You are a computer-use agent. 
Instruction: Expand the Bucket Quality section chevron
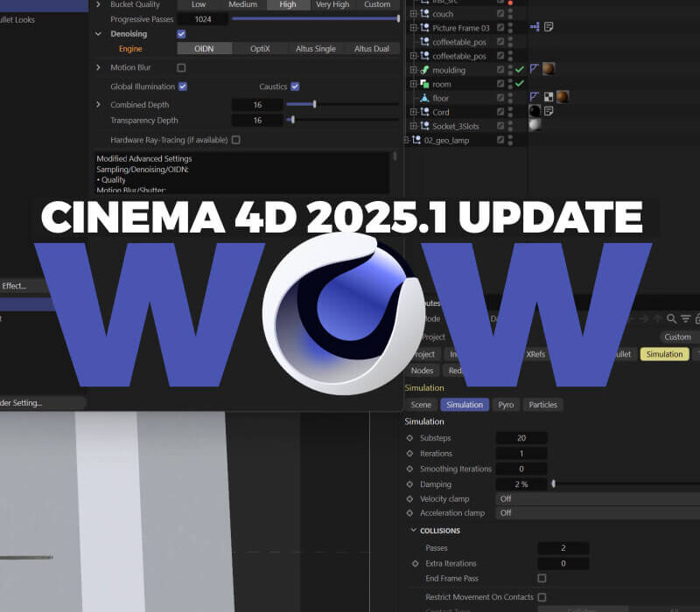[x=98, y=4]
